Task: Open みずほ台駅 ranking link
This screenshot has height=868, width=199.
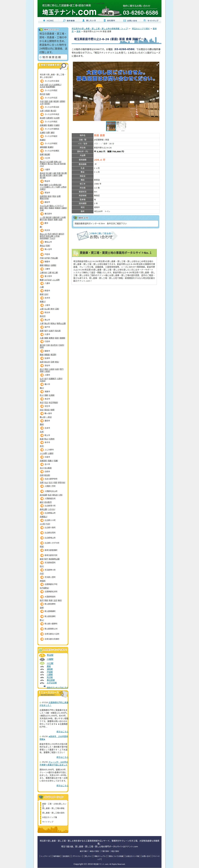Action: 52,683
